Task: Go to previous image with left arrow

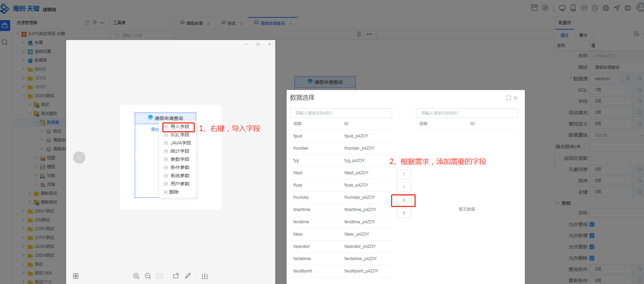Action: pos(79,158)
